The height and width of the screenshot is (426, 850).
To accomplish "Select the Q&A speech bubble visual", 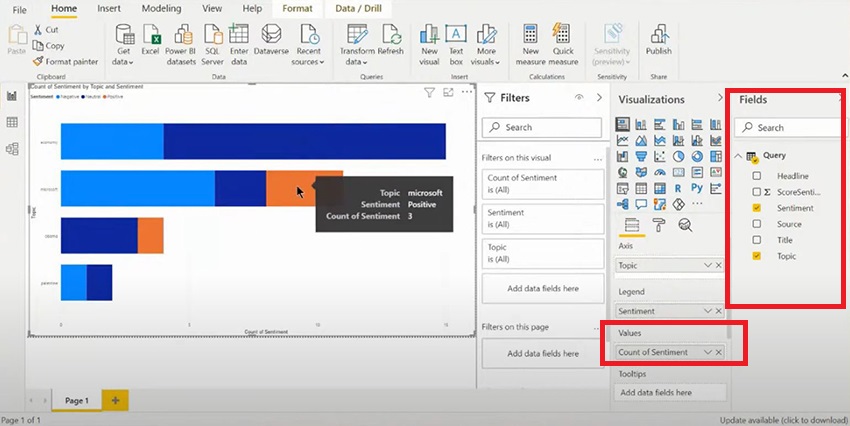I will (x=641, y=204).
